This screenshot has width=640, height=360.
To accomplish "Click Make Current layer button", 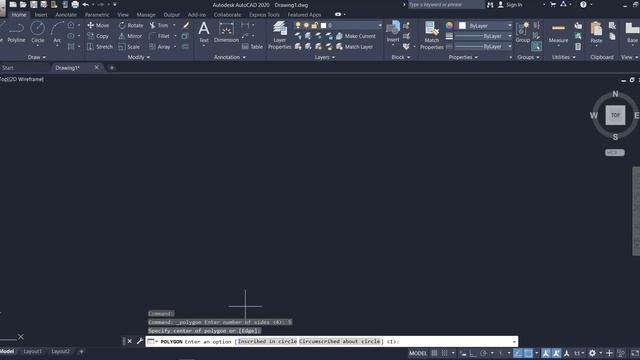I will [356, 36].
